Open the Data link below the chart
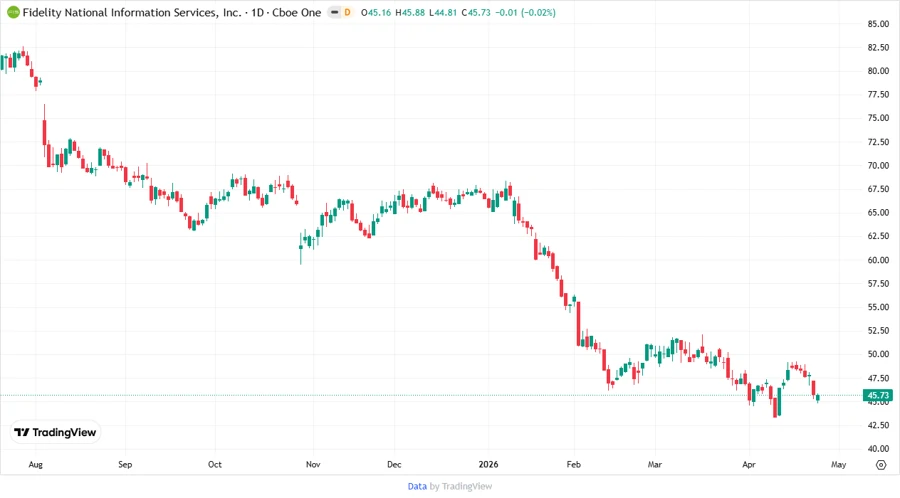Viewport: 900px width, 498px height. pos(417,487)
